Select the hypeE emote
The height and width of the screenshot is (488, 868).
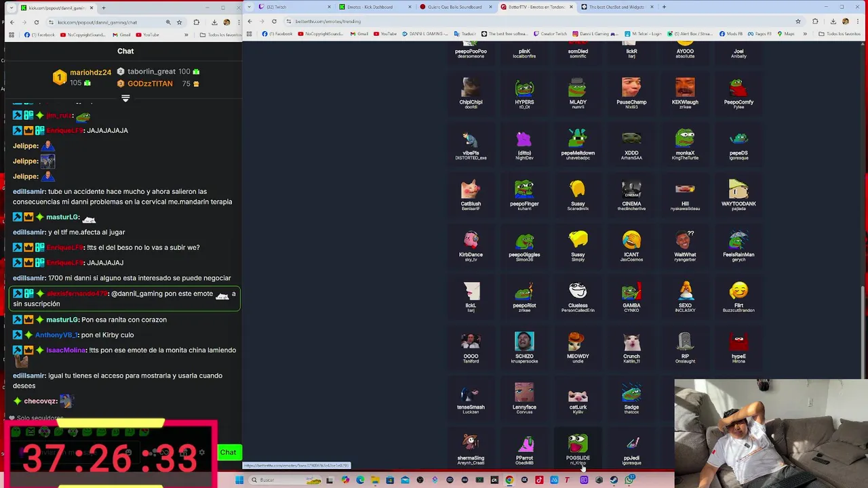(x=738, y=348)
